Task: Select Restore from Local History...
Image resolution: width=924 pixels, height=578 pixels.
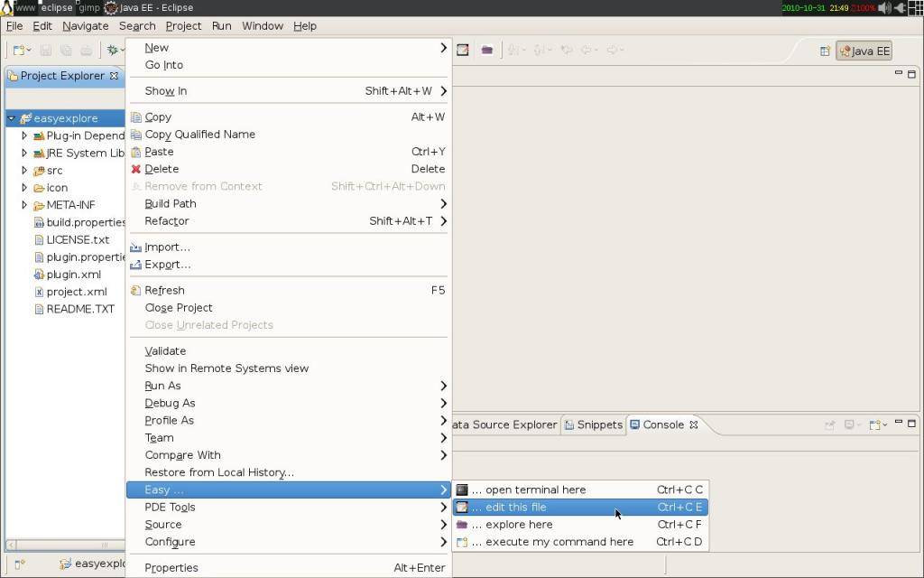Action: pos(289,472)
